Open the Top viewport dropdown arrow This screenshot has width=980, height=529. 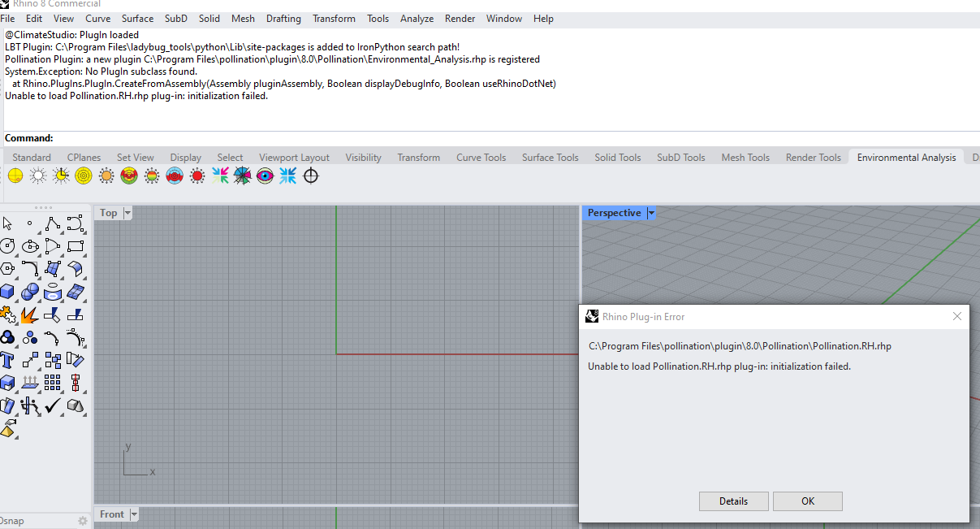[x=127, y=213]
